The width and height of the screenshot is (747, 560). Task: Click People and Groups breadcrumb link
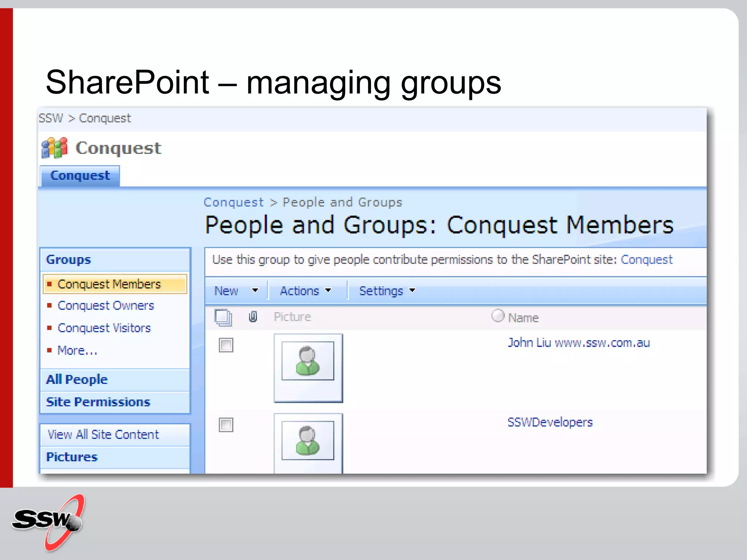click(342, 202)
